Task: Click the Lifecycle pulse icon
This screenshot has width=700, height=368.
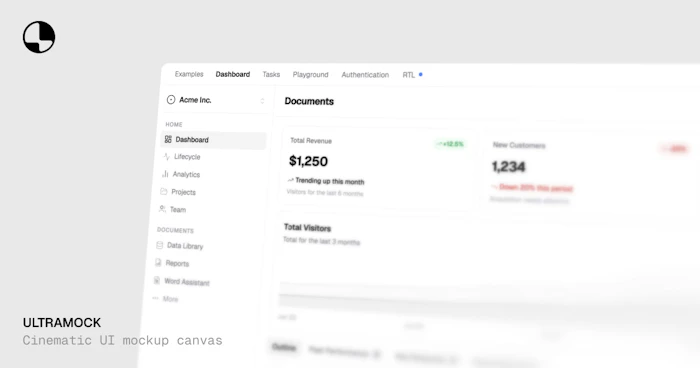Action: coord(167,156)
